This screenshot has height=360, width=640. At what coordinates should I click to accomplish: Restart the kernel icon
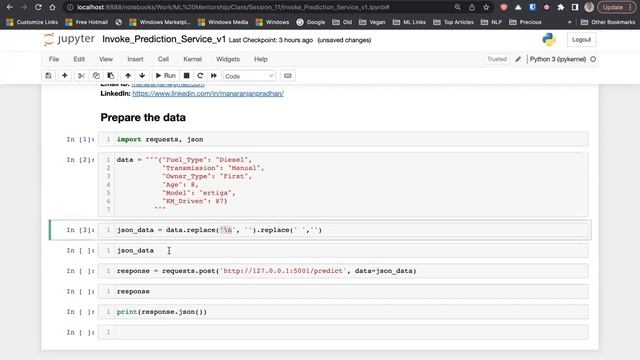(200, 76)
